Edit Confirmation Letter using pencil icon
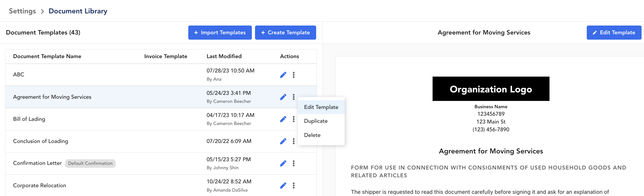 coord(283,163)
